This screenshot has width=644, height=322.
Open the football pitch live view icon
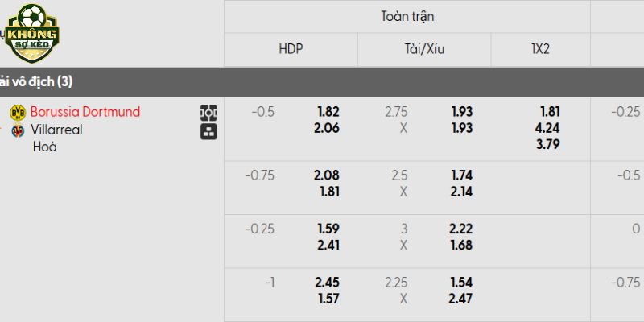(208, 113)
